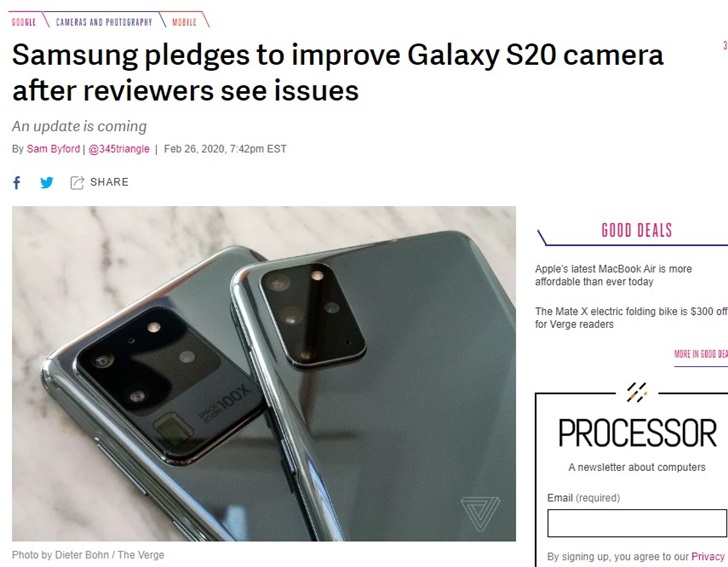Open the MOBILE category tab
The height and width of the screenshot is (567, 728).
(184, 22)
